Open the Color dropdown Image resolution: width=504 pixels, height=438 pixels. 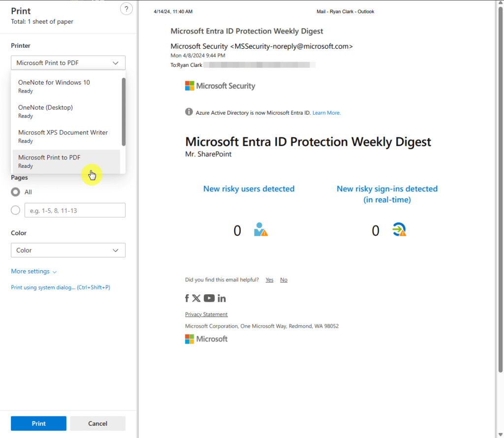(68, 250)
